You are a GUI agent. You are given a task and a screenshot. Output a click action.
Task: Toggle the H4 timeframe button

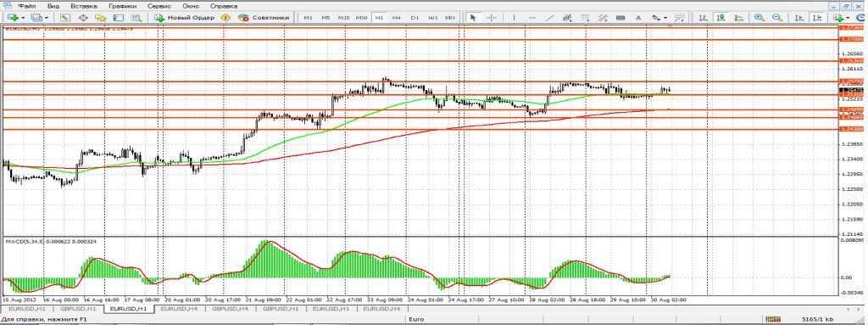397,18
